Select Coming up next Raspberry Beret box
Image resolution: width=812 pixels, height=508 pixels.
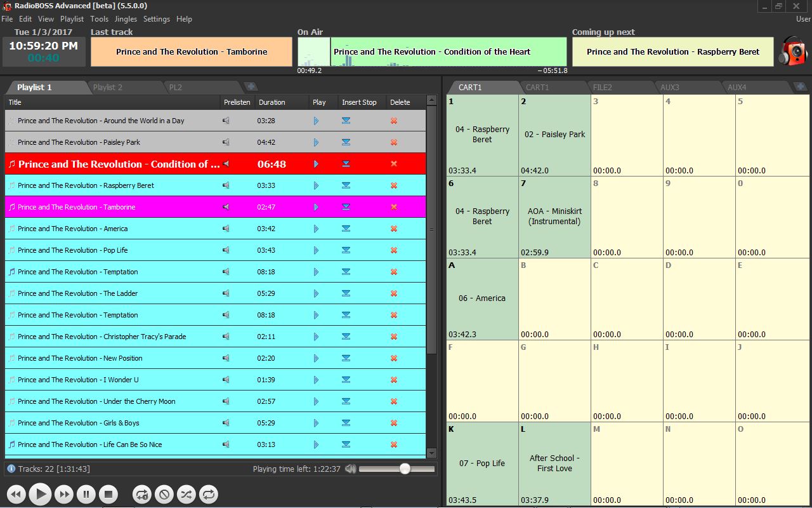coord(673,52)
